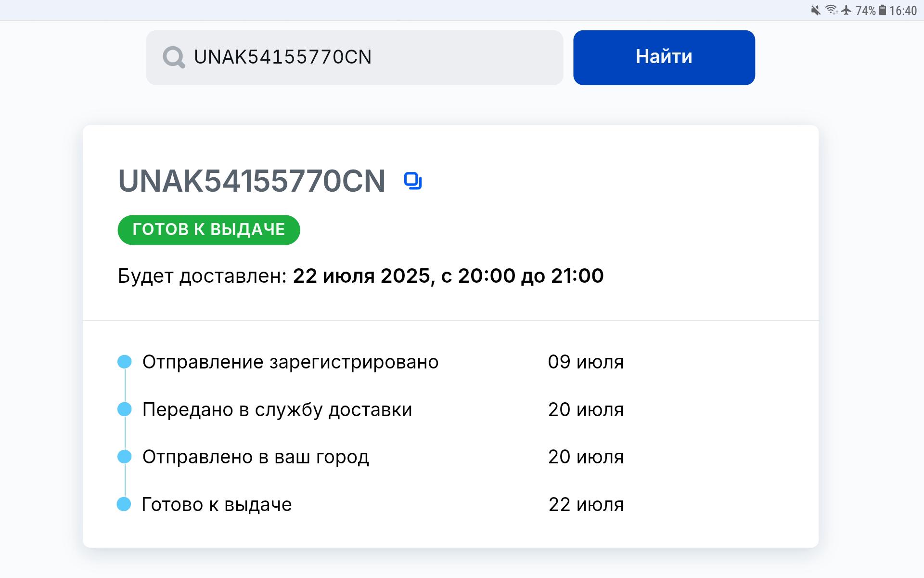The height and width of the screenshot is (578, 924).
Task: Click the green "ГОТОВ К ВЫДАЧЕ" status badge
Action: pos(208,230)
